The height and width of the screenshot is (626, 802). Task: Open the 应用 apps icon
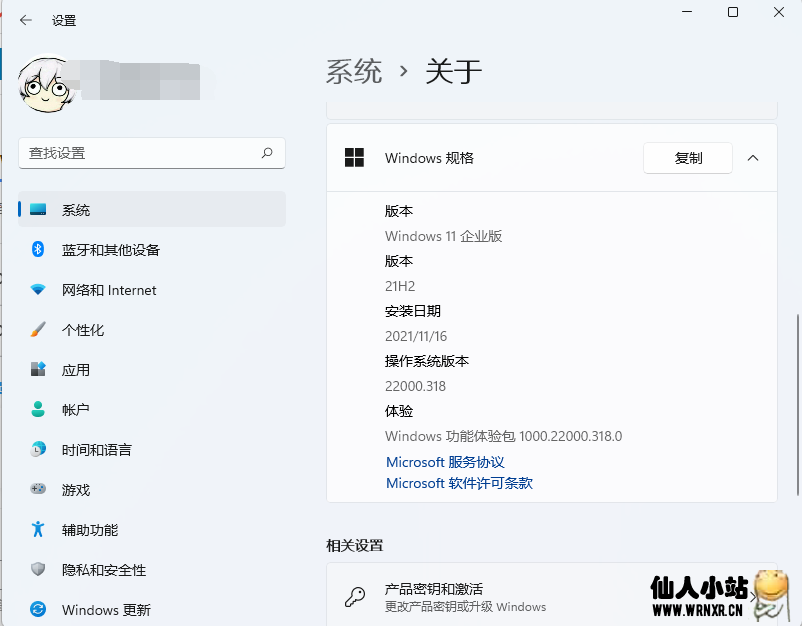(38, 369)
